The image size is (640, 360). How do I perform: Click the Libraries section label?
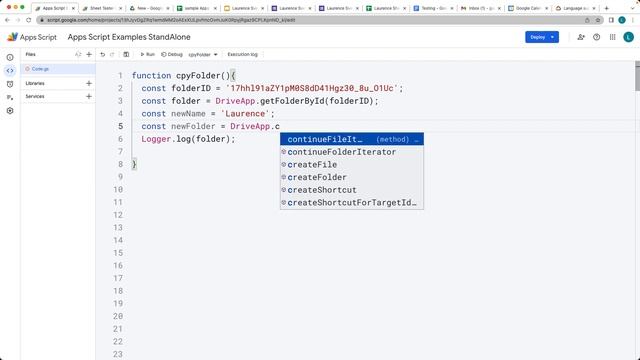[35, 83]
